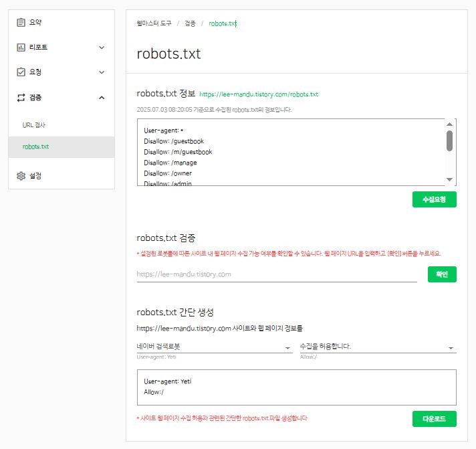Screen dimensions: 476x449
Task: Open 설정 via the gear icon
Action: [21, 176]
